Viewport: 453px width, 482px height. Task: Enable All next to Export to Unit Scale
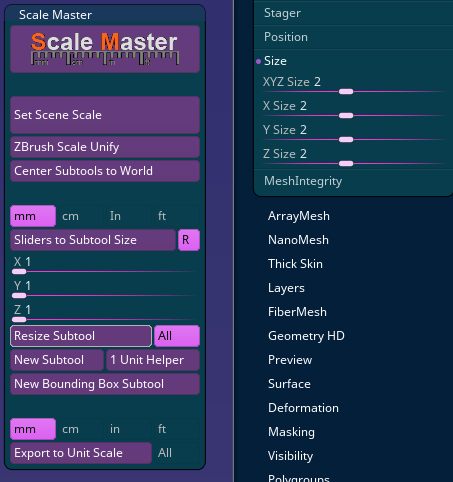[177, 453]
